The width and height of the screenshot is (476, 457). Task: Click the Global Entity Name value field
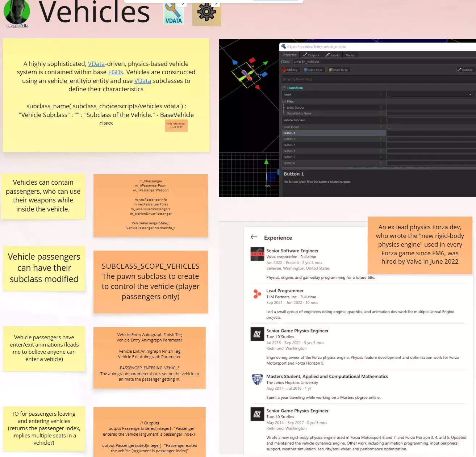tap(431, 113)
